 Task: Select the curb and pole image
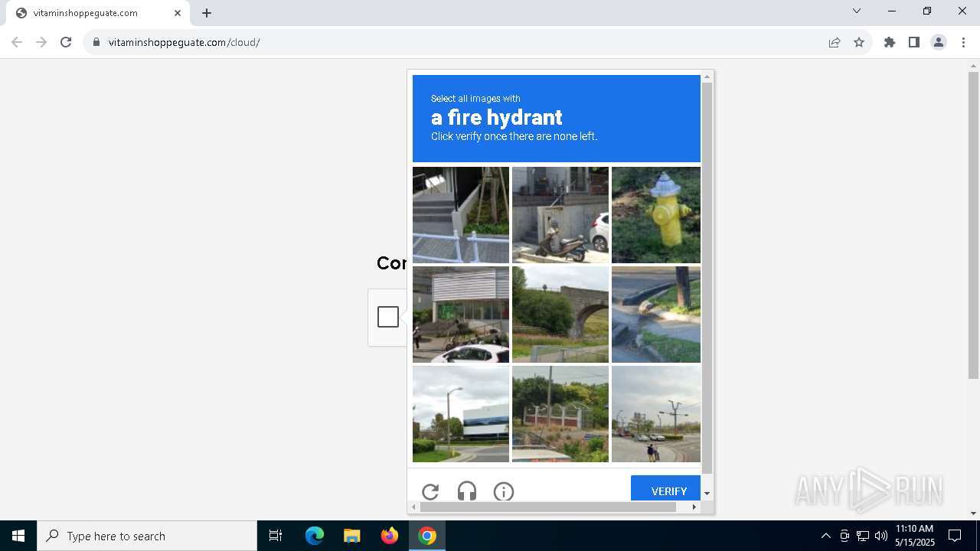point(656,315)
